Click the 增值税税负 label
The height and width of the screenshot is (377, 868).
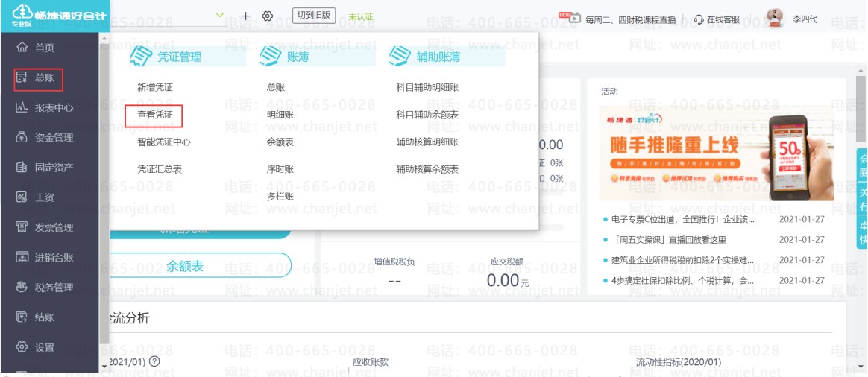[x=394, y=261]
